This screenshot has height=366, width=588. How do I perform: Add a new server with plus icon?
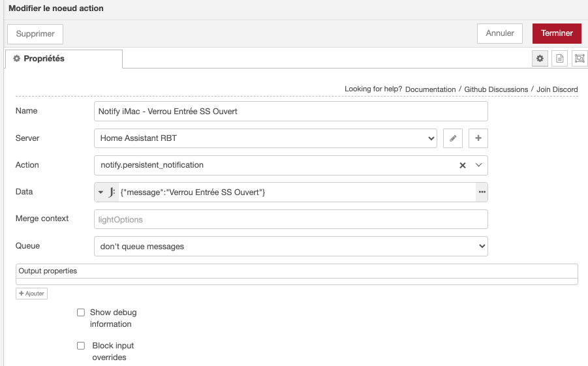(478, 138)
